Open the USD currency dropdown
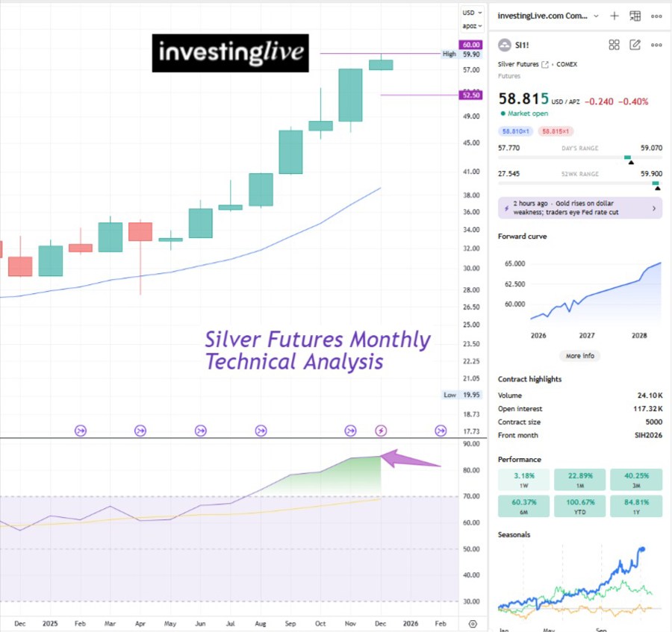The width and height of the screenshot is (672, 632). (x=470, y=12)
